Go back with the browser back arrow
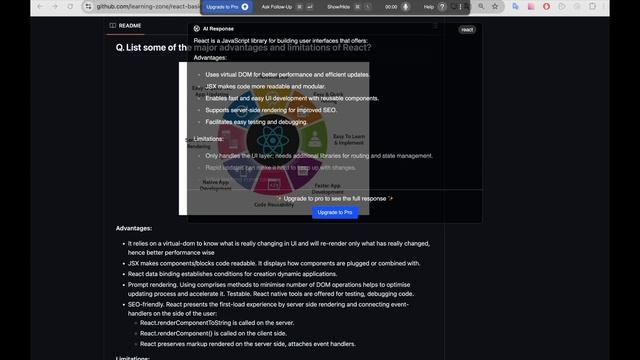This screenshot has width=640, height=360. coord(40,7)
